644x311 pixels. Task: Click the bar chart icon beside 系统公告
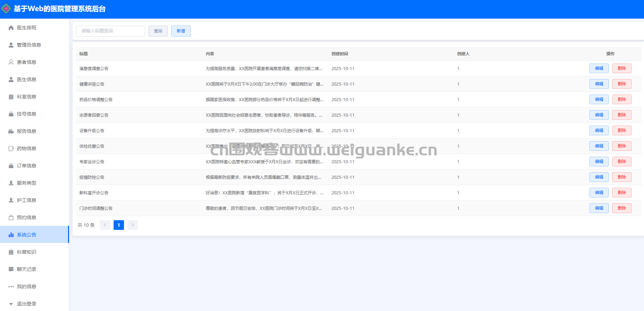pos(11,235)
